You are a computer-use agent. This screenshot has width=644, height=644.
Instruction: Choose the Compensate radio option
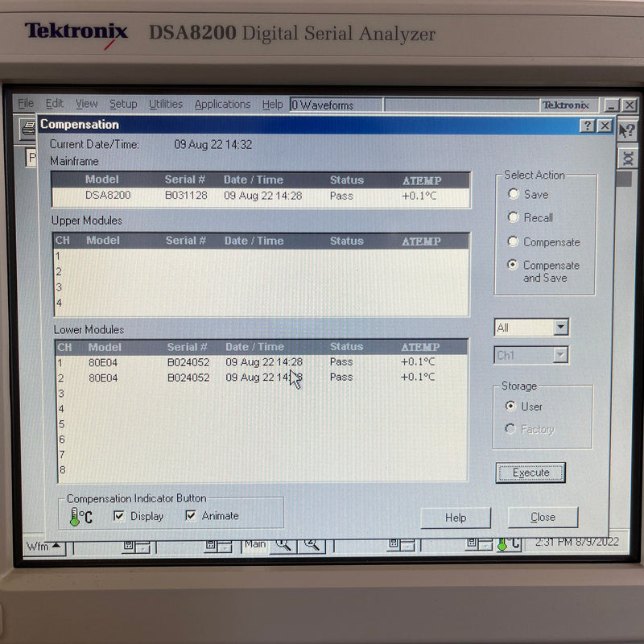pos(514,242)
